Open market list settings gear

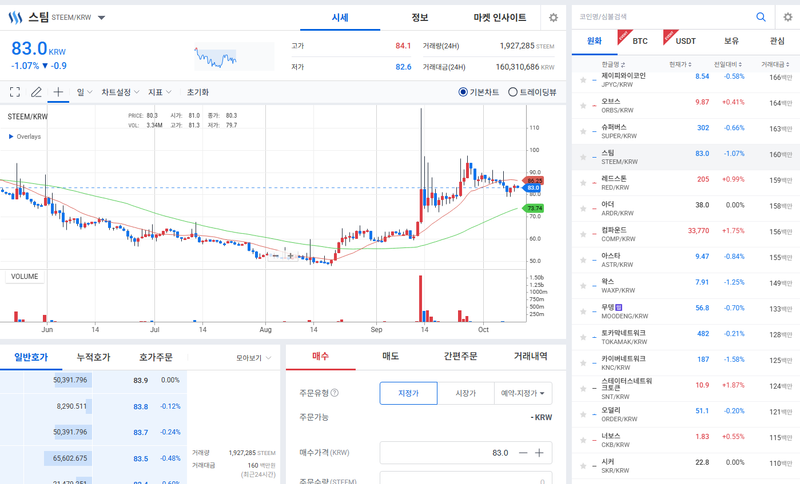point(788,17)
